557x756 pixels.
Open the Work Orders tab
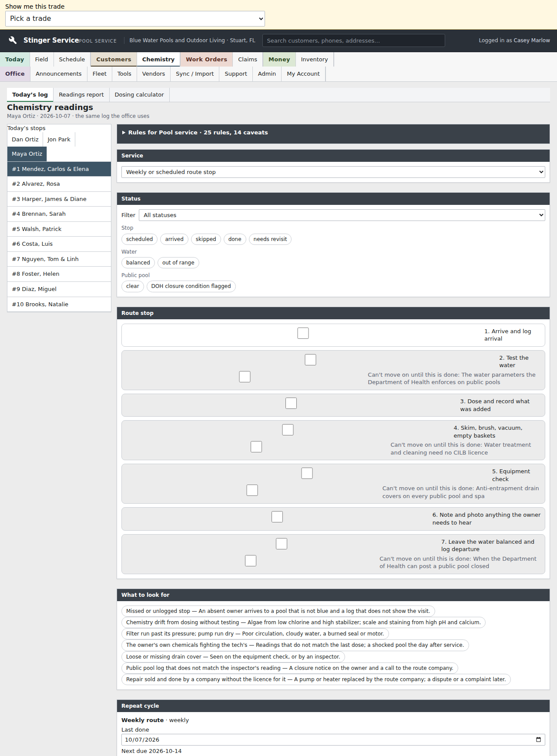(x=207, y=60)
